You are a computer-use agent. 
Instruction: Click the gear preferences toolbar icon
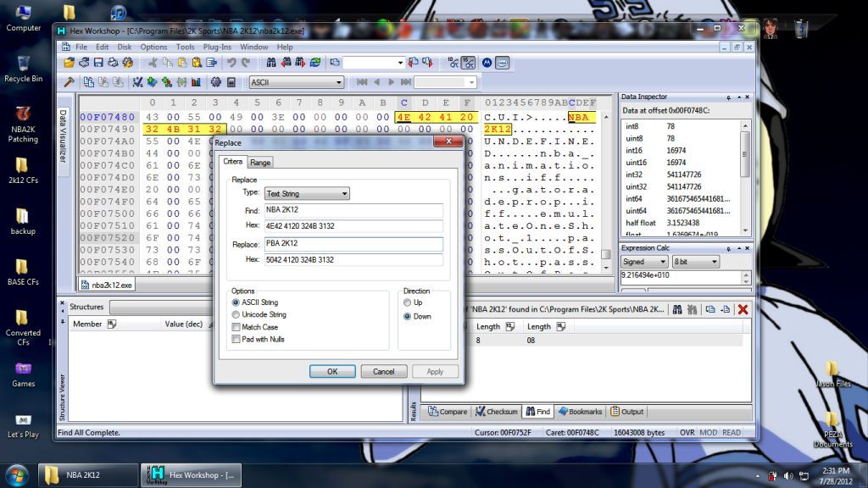(x=216, y=82)
